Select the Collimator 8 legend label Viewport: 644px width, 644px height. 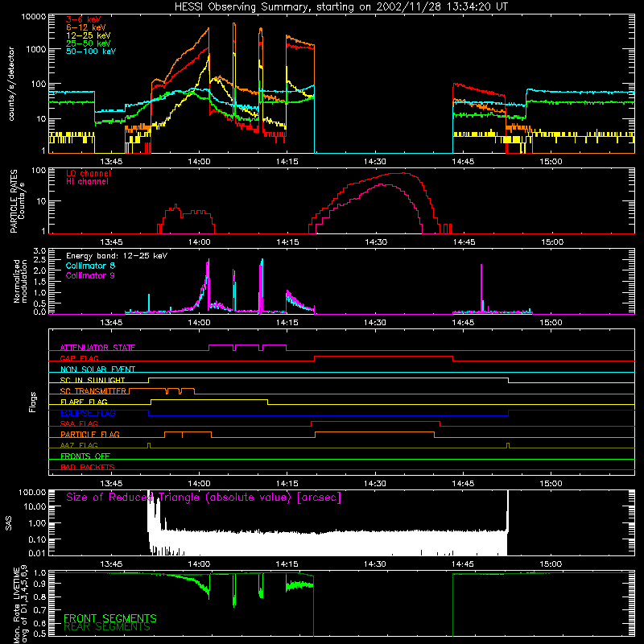point(90,266)
